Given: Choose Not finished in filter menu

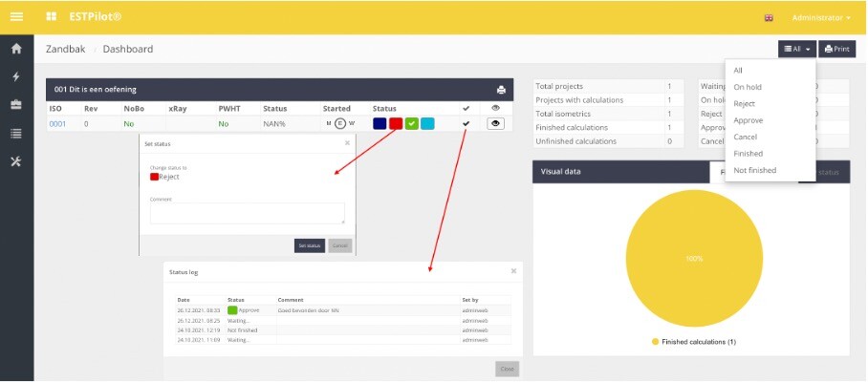Looking at the screenshot, I should pos(754,170).
